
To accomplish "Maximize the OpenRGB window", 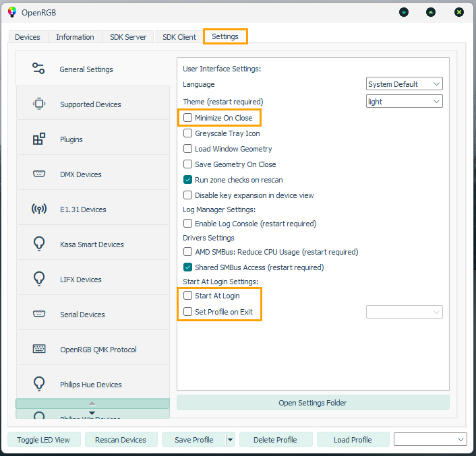I will (431, 12).
